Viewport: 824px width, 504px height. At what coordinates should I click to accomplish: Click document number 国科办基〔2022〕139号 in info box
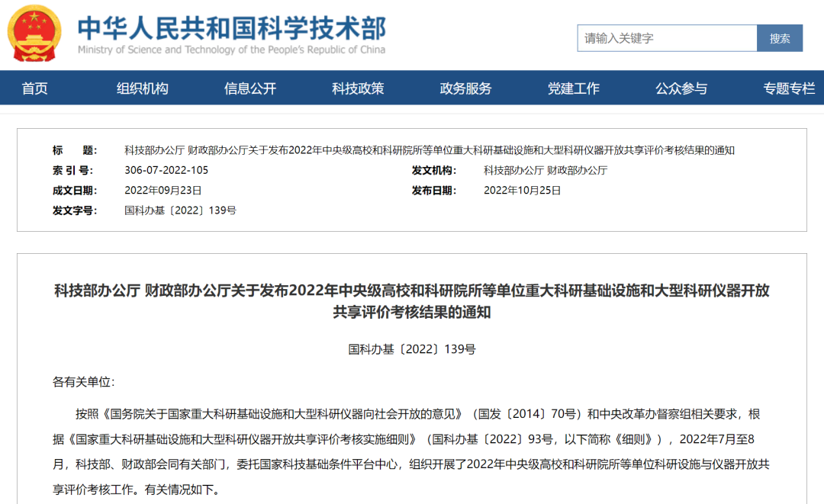180,210
